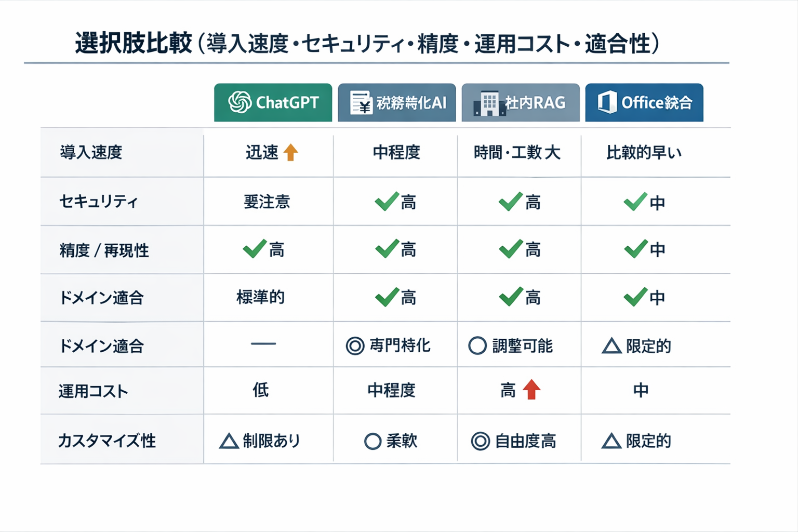The width and height of the screenshot is (798, 532).
Task: Click the dash cell under ChatGPT column
Action: point(263,344)
